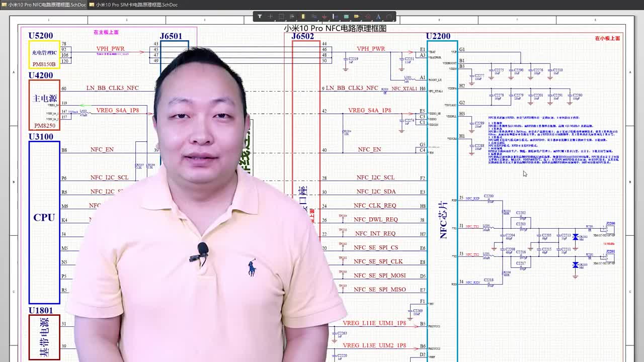
Task: Select the U5200 component label
Action: pos(40,36)
